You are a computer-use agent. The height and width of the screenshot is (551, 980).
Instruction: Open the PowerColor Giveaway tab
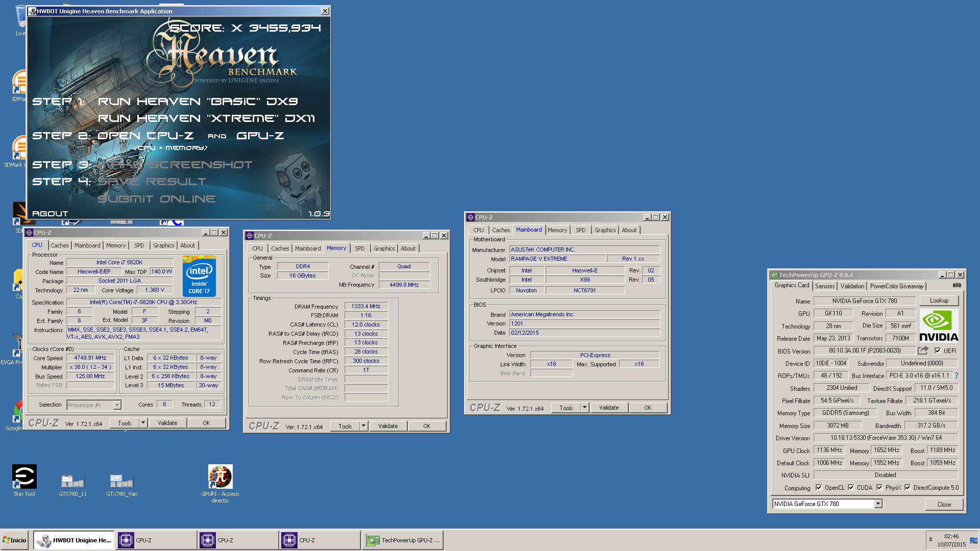pyautogui.click(x=897, y=286)
